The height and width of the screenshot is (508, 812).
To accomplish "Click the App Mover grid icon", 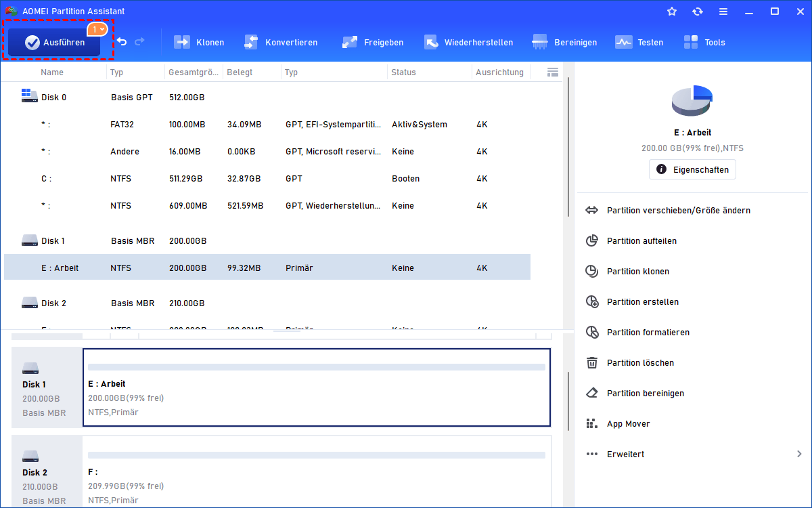I will pyautogui.click(x=592, y=423).
